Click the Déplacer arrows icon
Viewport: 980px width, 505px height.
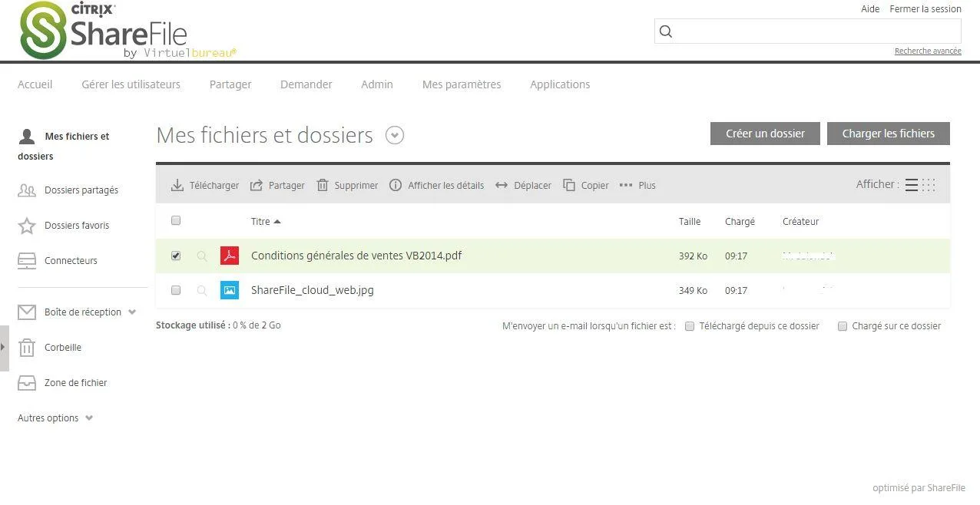[x=502, y=185]
